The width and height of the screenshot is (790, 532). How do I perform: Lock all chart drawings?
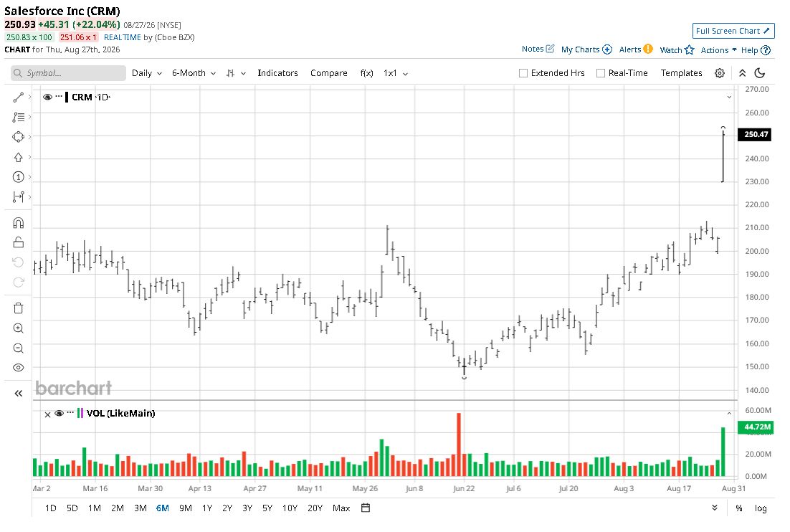tap(18, 242)
